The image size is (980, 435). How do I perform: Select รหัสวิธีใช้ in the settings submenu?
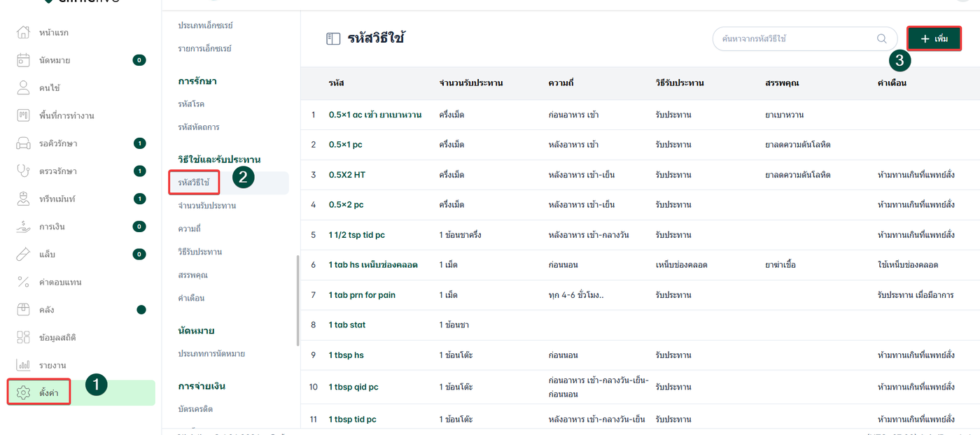[194, 183]
